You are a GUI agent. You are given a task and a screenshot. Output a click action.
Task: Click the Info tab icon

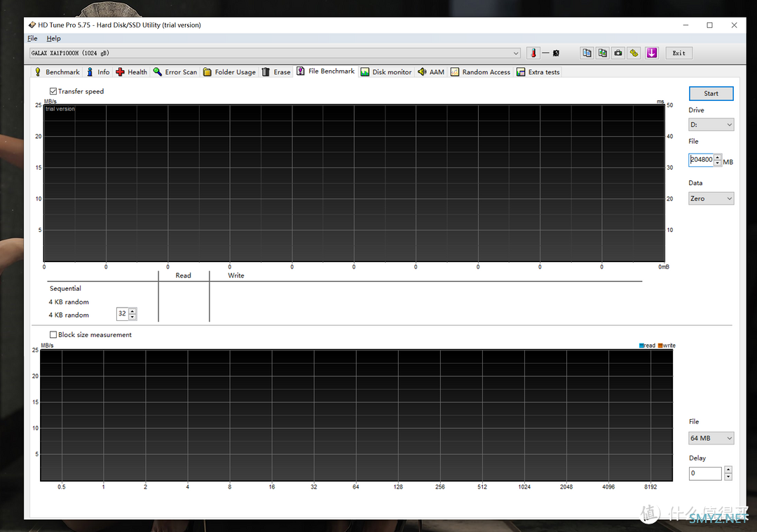tap(90, 72)
